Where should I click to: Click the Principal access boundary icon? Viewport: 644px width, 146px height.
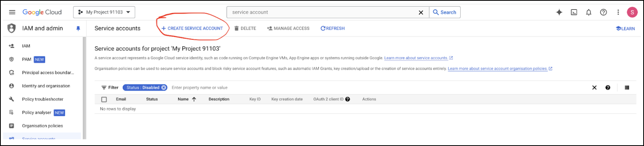click(x=11, y=73)
